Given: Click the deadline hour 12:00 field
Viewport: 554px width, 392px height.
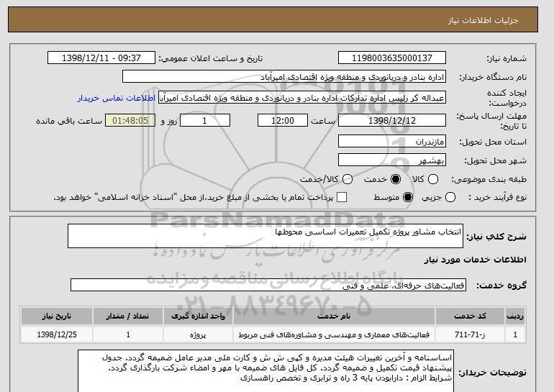Looking at the screenshot, I should click(x=283, y=120).
